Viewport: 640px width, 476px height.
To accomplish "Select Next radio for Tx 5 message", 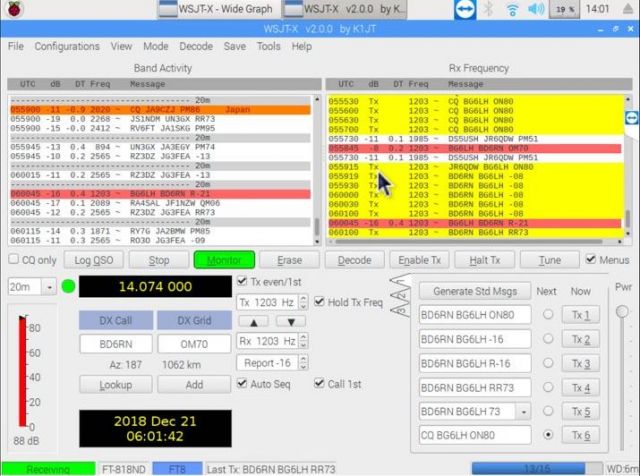I will 548,411.
